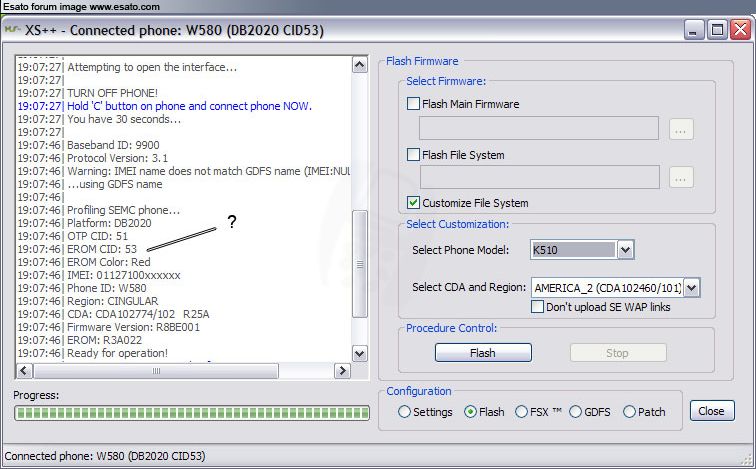Click the status bar 'Connected phone' text
Screen dimensions: 756x469
pyautogui.click(x=105, y=456)
